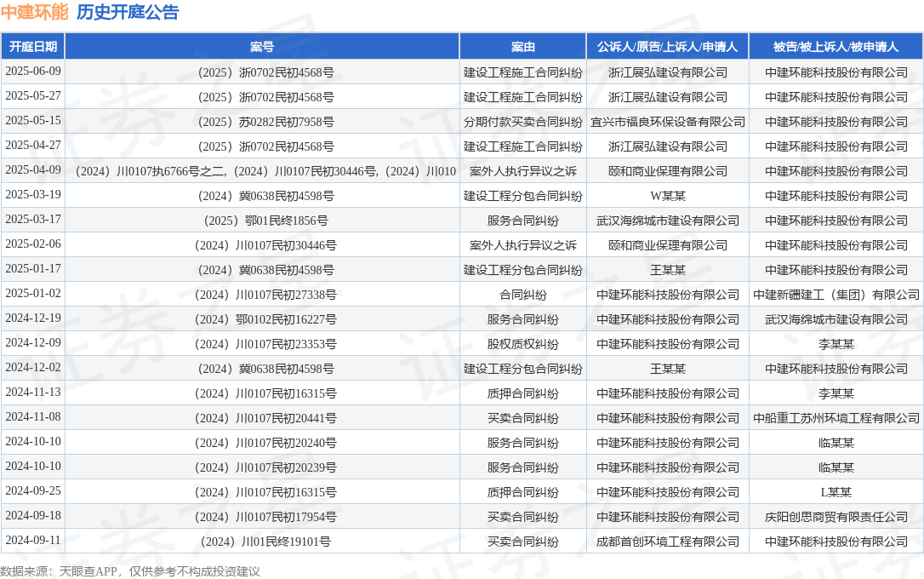Click case number (2024）川0107民初23353号

[x=265, y=344]
